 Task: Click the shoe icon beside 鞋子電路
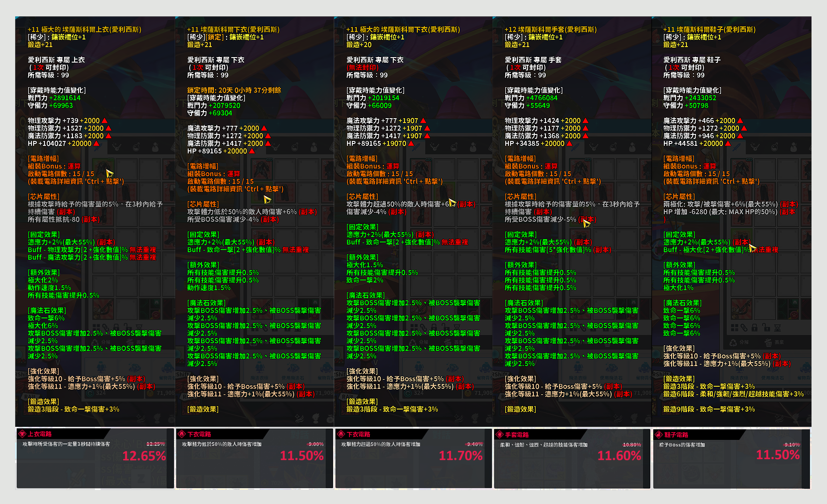click(659, 434)
